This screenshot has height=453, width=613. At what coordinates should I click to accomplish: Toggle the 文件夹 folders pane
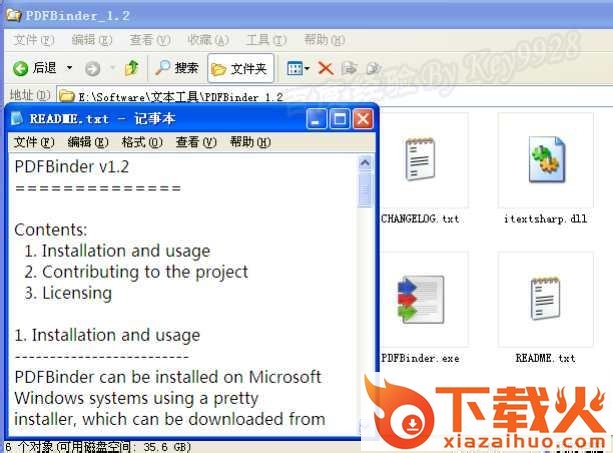tap(240, 69)
